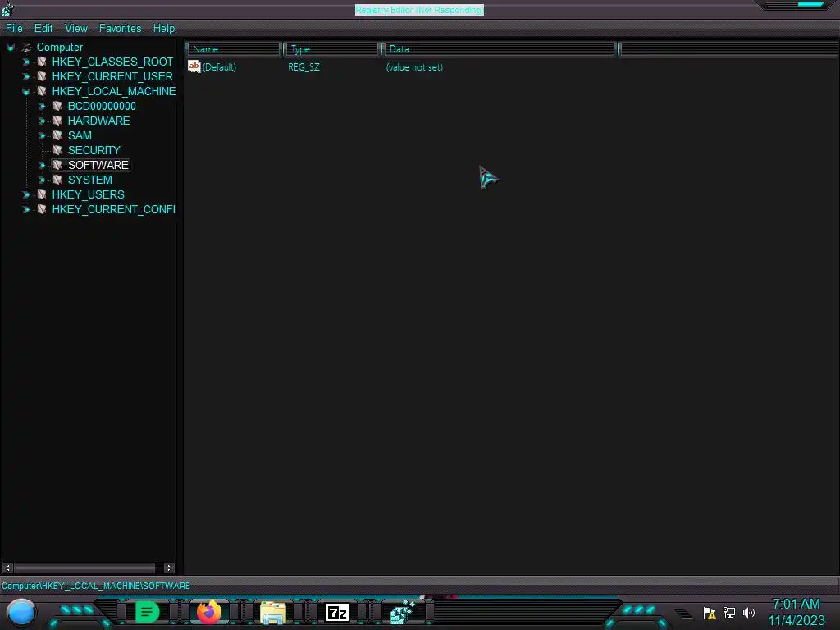
Task: Click the Computer icon in tree
Action: (26, 48)
